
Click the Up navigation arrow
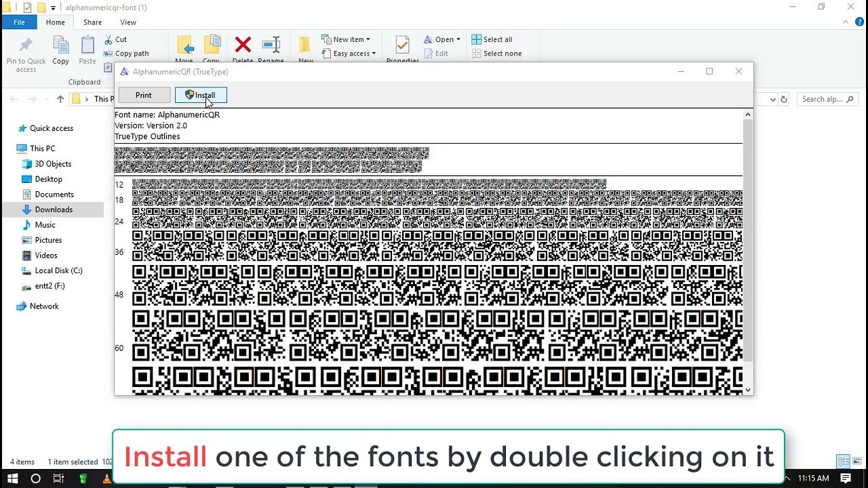click(x=60, y=99)
